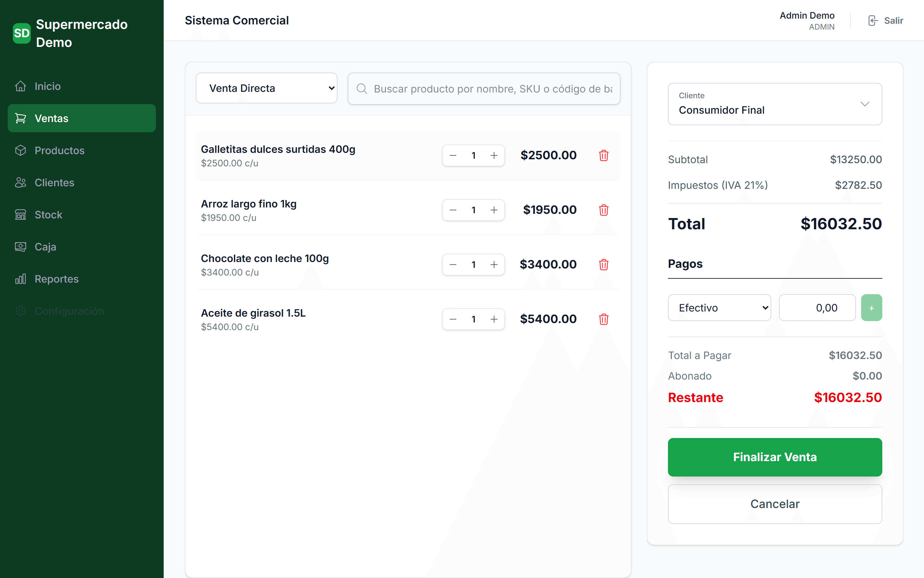Image resolution: width=924 pixels, height=578 pixels.
Task: Click the Galletitas dulces surtidas 400g name
Action: click(x=278, y=149)
